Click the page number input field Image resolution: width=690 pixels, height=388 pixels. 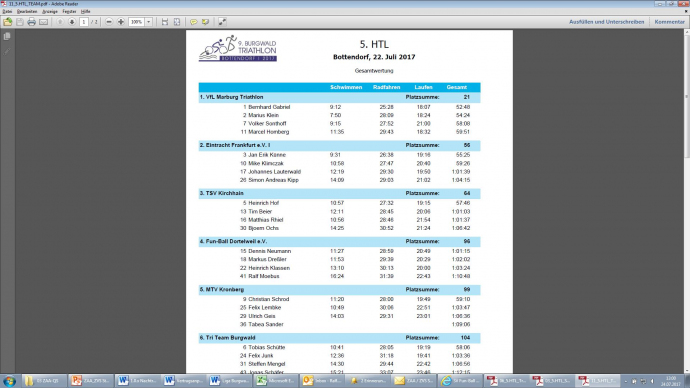point(84,22)
